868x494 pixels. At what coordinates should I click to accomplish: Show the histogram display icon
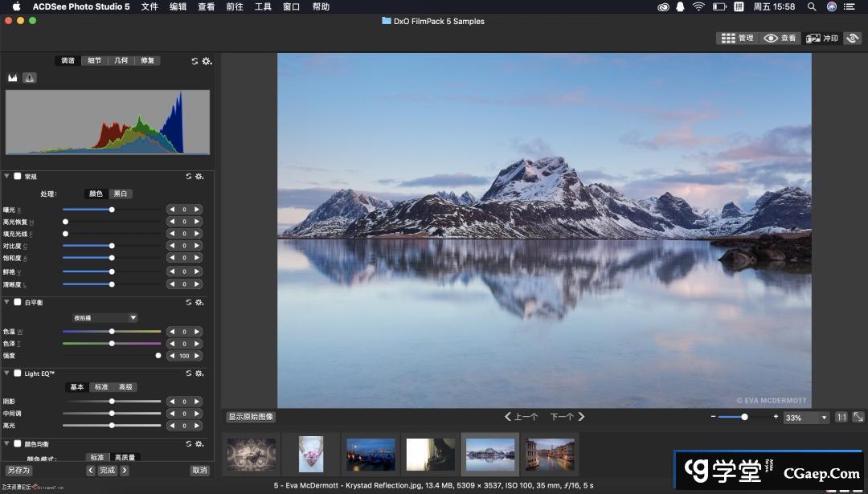(13, 78)
